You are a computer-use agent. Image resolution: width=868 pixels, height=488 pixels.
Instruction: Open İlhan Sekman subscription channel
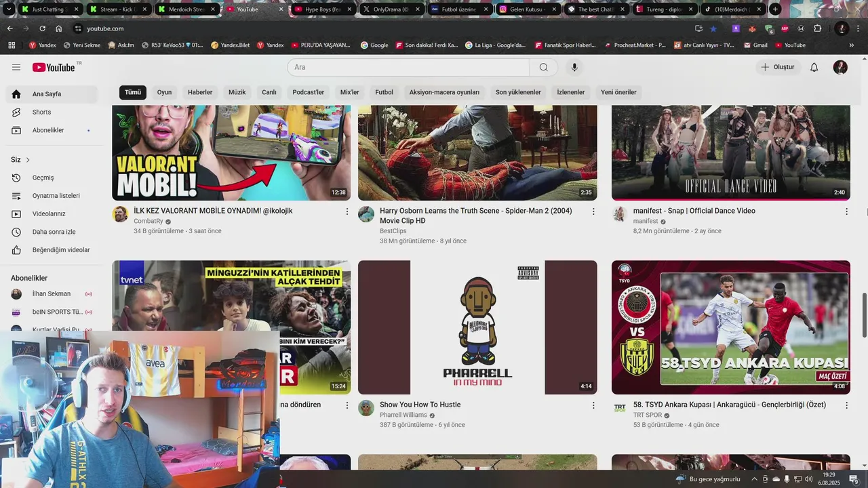(x=53, y=294)
